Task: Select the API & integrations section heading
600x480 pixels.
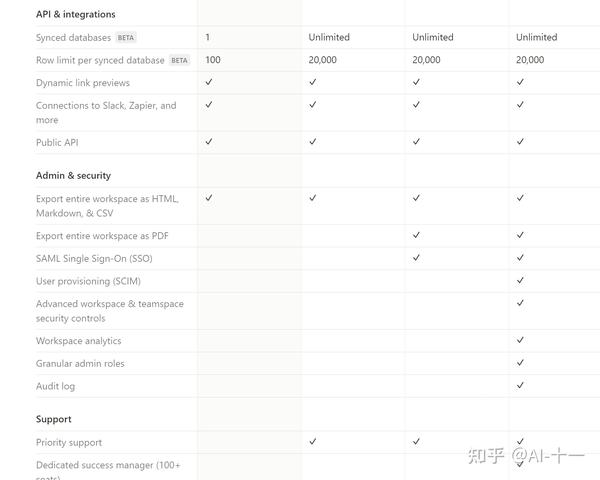Action: 75,14
